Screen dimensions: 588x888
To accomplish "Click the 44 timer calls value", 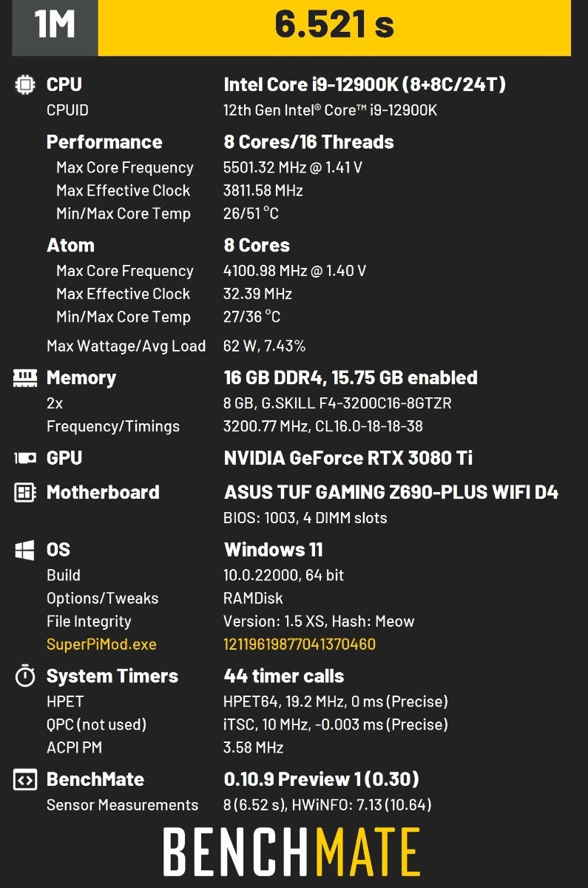I will click(x=284, y=676).
